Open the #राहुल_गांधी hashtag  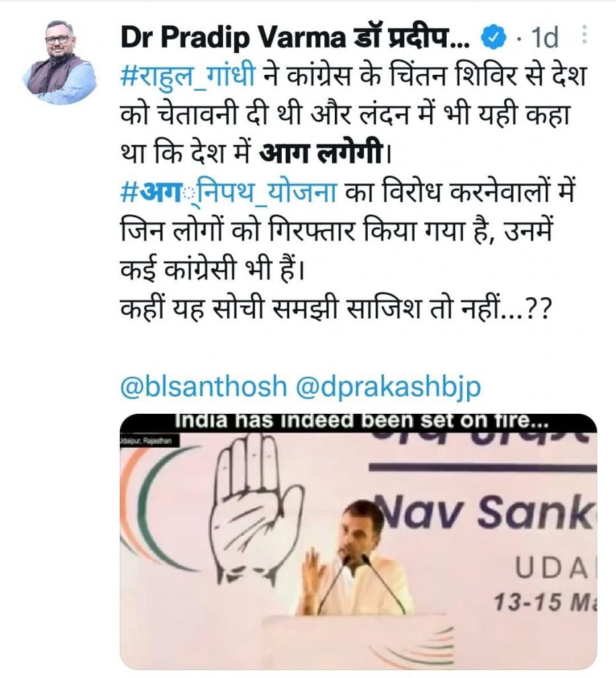188,77
